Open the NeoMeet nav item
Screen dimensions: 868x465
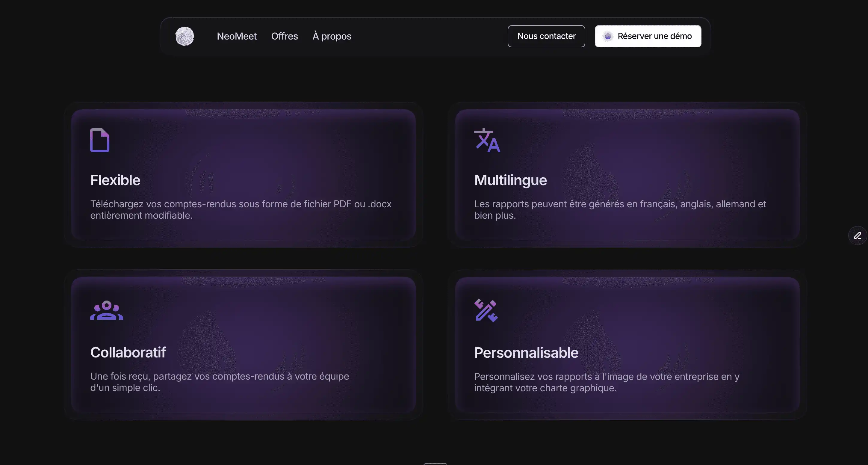(237, 36)
